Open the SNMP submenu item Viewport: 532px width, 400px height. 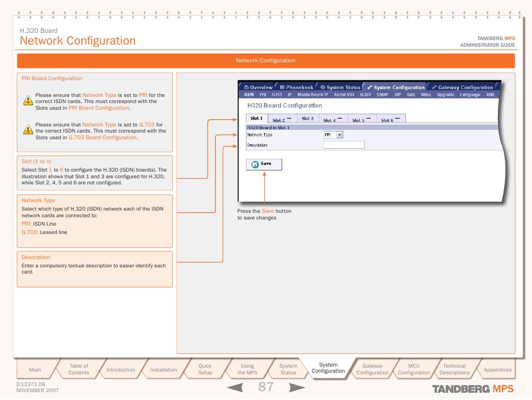pos(382,95)
